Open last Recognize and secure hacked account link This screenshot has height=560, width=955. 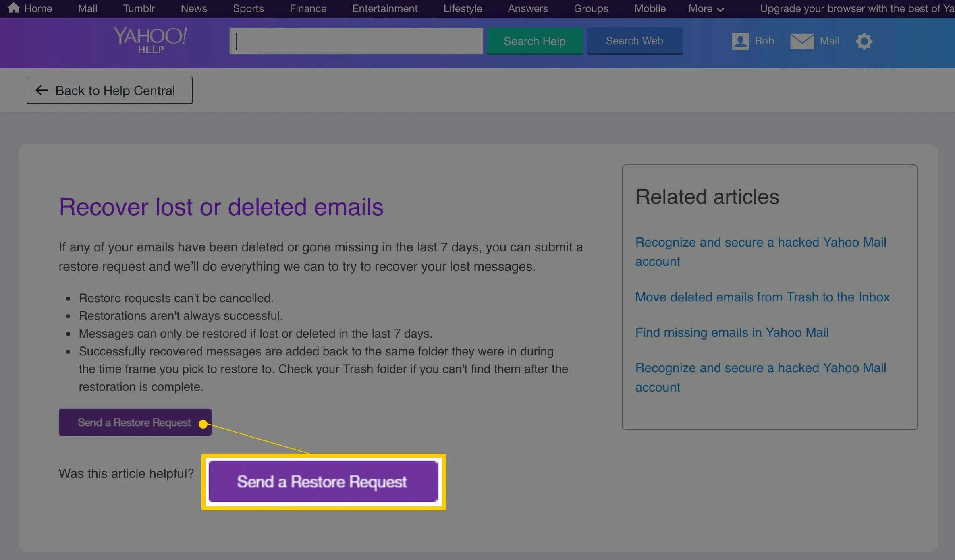click(x=760, y=377)
